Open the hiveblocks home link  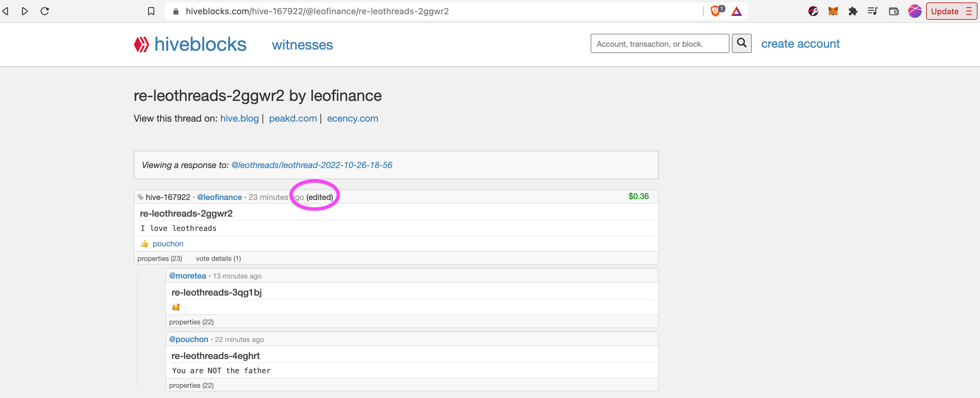click(x=200, y=45)
